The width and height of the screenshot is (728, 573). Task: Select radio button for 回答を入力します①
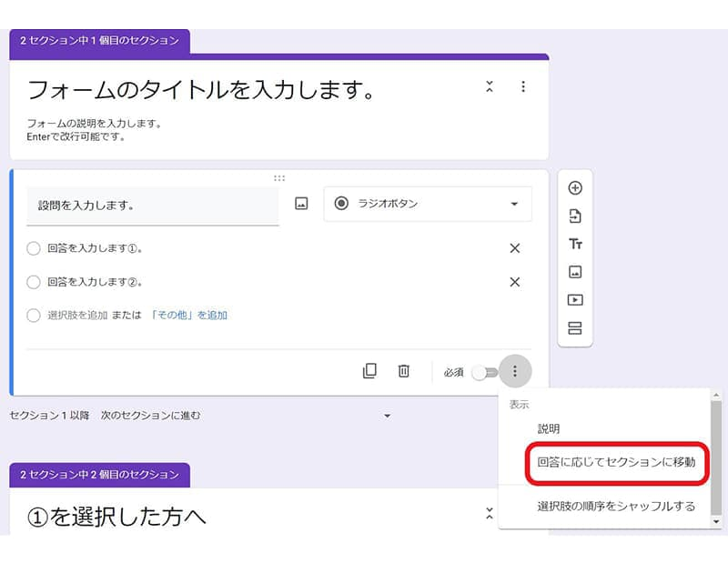[34, 248]
